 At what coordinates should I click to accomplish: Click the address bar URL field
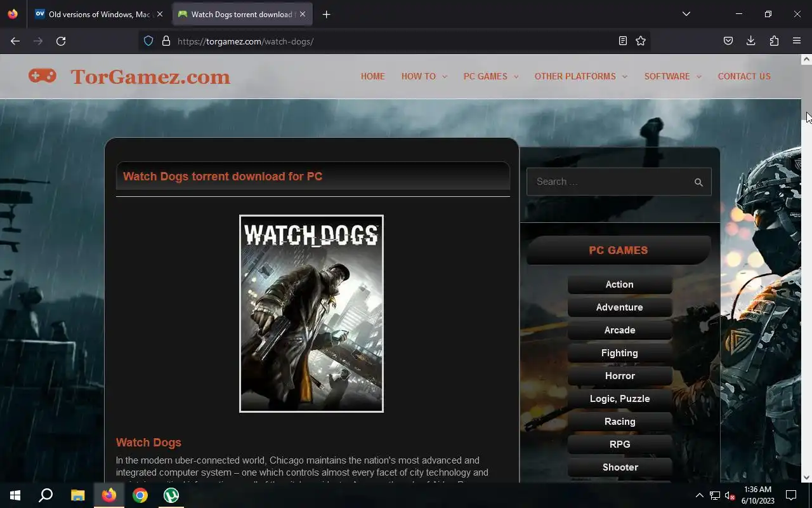[x=393, y=41]
